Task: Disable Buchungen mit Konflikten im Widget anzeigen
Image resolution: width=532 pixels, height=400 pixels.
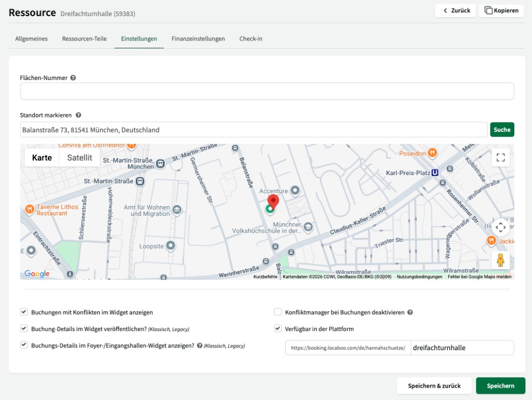Action: [x=24, y=312]
